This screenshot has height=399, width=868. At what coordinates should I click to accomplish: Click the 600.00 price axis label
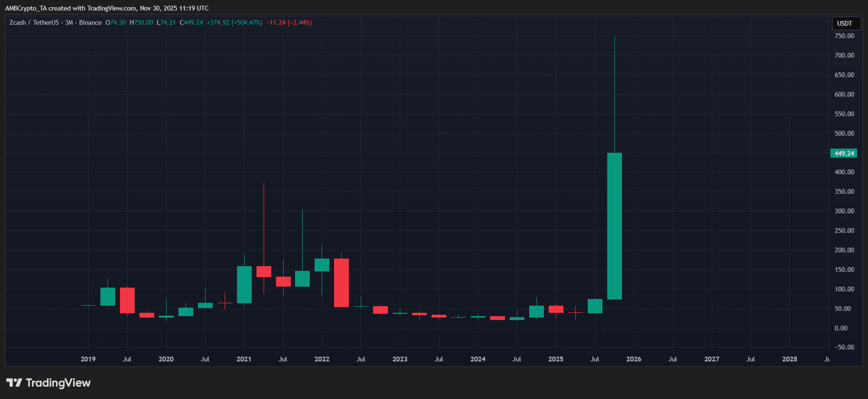[x=844, y=94]
